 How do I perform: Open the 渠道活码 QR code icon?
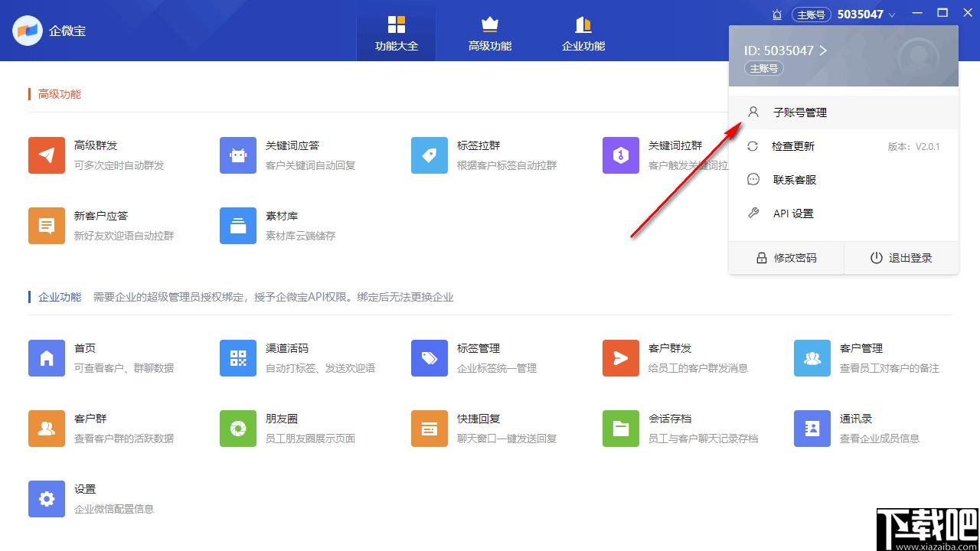point(238,358)
